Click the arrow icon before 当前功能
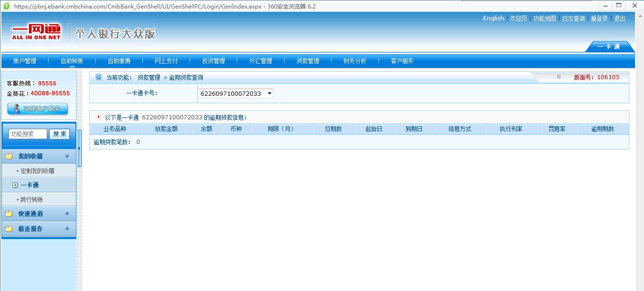Screen dimensions: 644x291 pos(99,77)
